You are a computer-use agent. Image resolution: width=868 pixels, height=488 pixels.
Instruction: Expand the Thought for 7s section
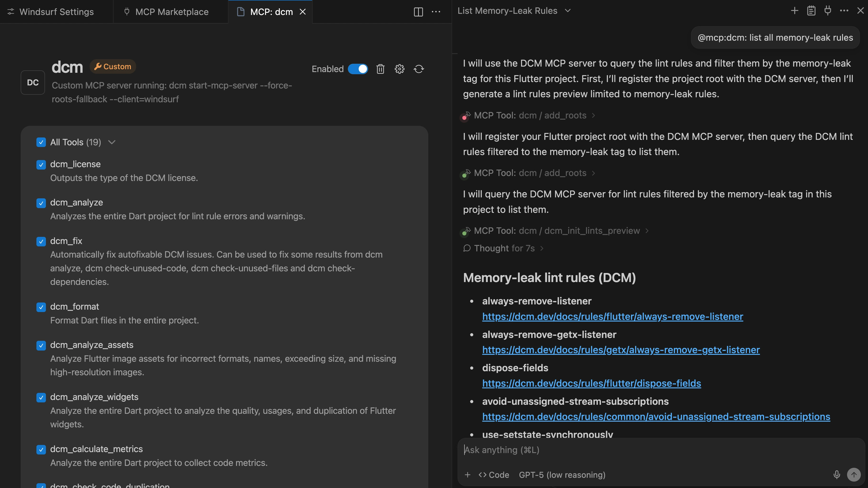pyautogui.click(x=504, y=249)
